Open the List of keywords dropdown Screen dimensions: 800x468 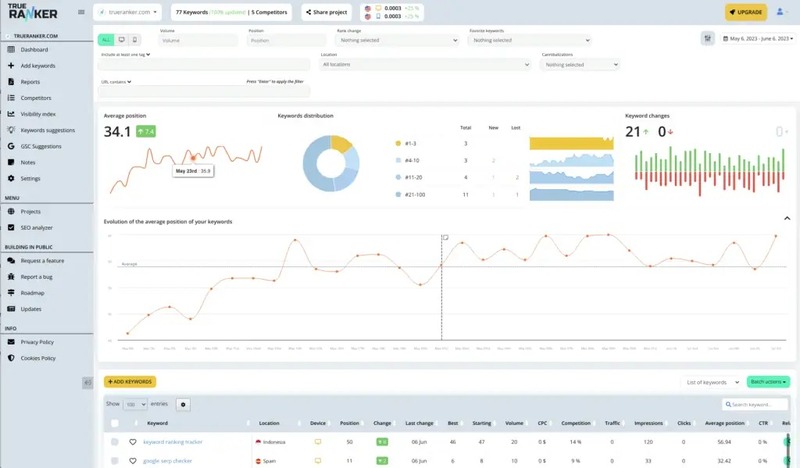click(x=712, y=382)
